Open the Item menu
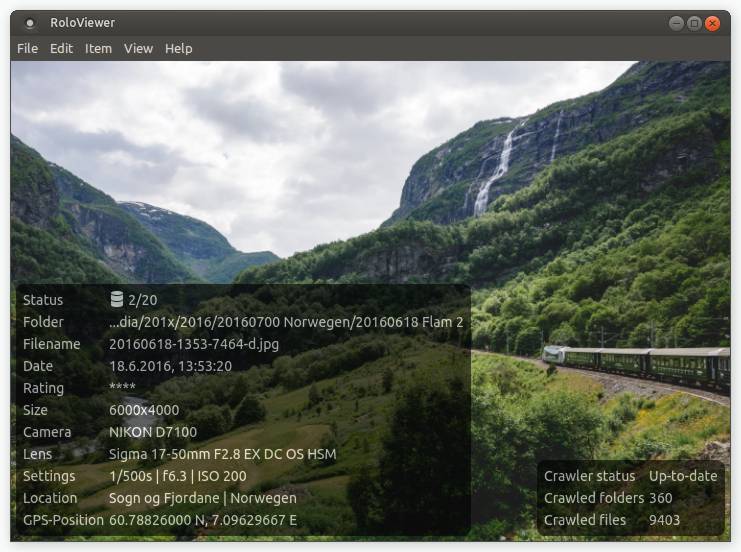Screen dimensions: 741x552 [98, 49]
